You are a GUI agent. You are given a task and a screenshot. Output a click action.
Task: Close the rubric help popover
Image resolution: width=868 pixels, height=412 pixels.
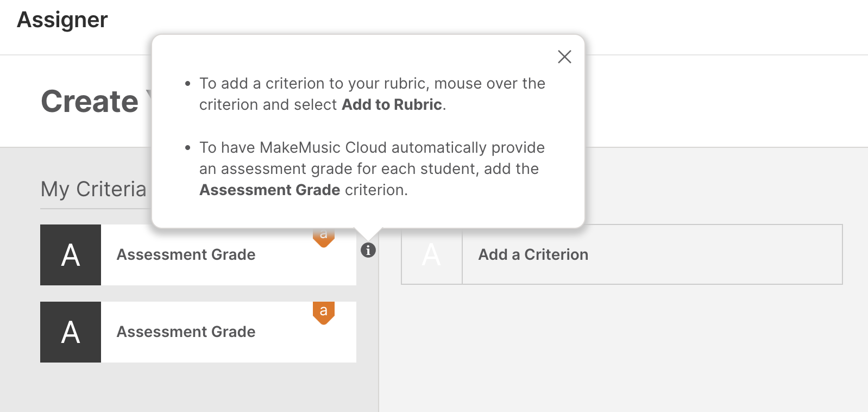coord(564,57)
